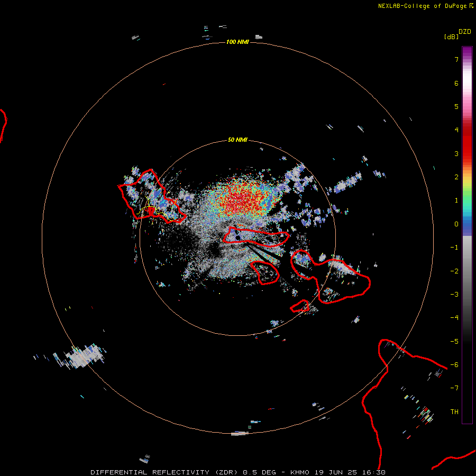Click the -2 tick label on legend

[454, 271]
